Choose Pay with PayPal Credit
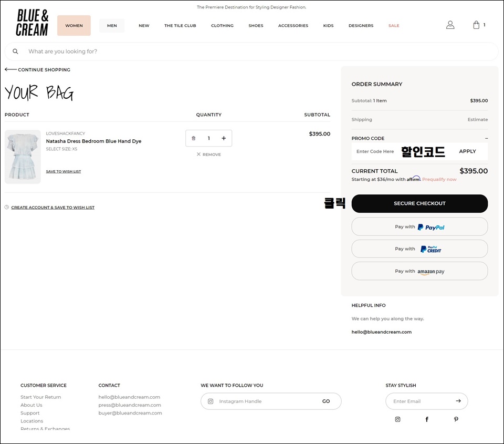This screenshot has width=504, height=444. (x=419, y=249)
